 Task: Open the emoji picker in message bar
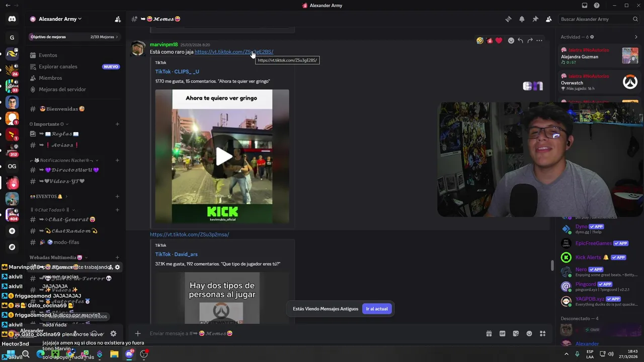[x=529, y=333]
